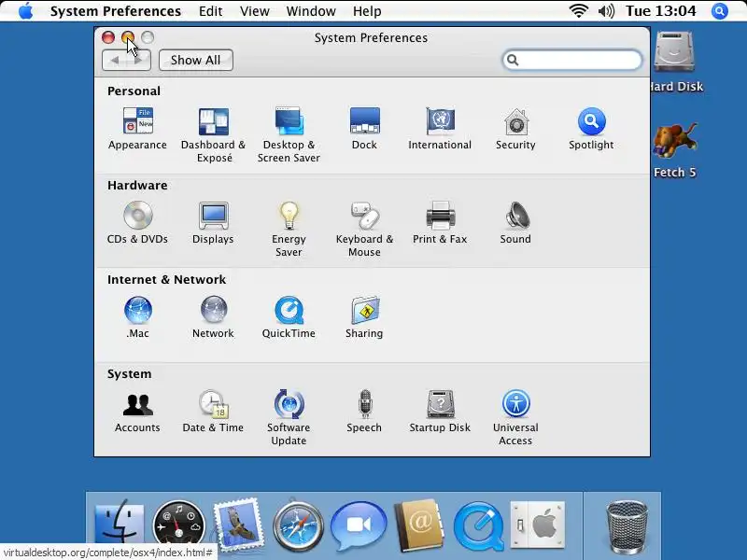Go forward with the right arrow button
Image resolution: width=747 pixels, height=560 pixels.
[x=138, y=60]
